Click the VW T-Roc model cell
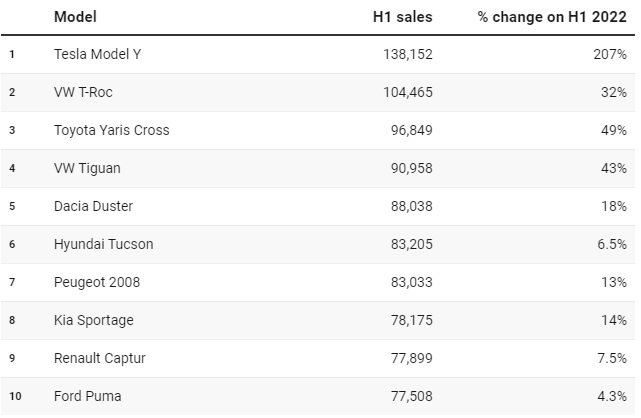Viewport: 641px width, 418px height. (87, 93)
